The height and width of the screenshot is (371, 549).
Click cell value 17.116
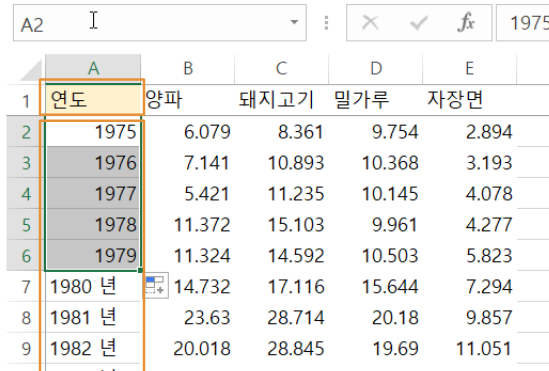[x=282, y=286]
